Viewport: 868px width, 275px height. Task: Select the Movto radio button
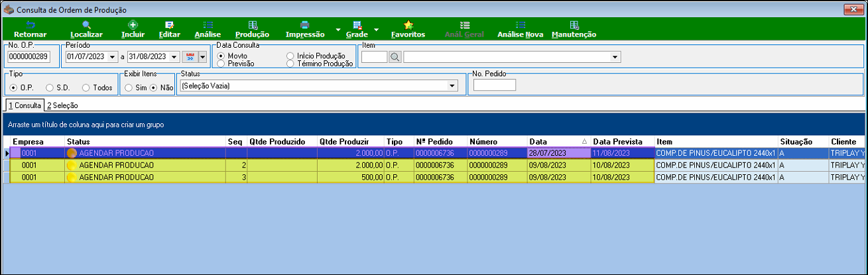click(x=221, y=56)
